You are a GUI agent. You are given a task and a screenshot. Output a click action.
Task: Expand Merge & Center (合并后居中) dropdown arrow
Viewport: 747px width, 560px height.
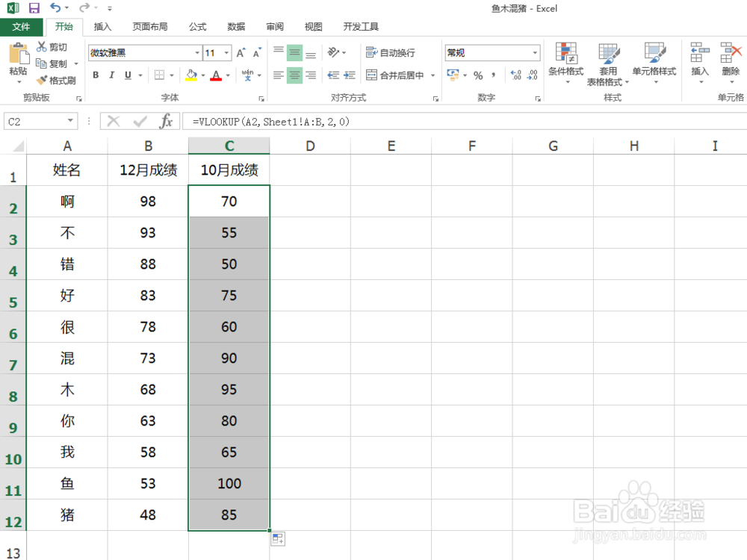tap(433, 75)
